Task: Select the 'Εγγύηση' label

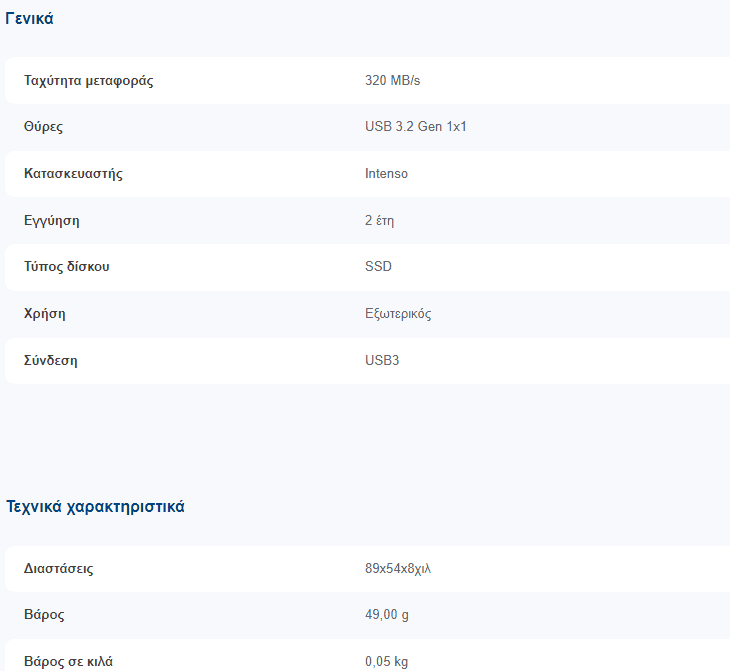Action: pyautogui.click(x=52, y=220)
